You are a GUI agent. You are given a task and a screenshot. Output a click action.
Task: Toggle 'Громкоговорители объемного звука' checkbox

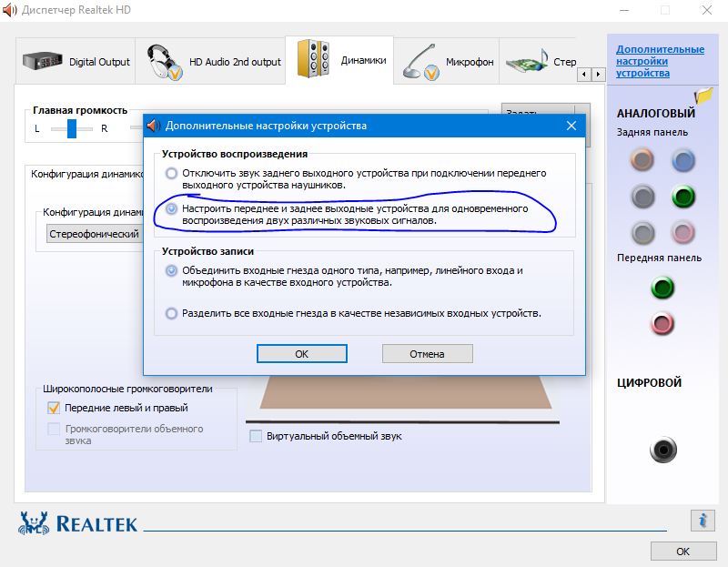pyautogui.click(x=54, y=429)
